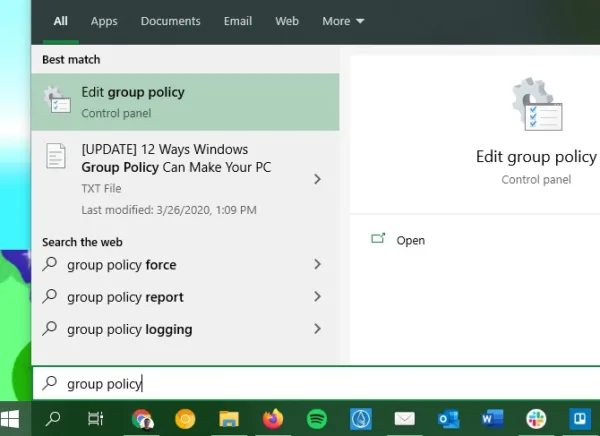Launch Google Chrome from the taskbar
The image size is (600, 436).
pos(142,419)
